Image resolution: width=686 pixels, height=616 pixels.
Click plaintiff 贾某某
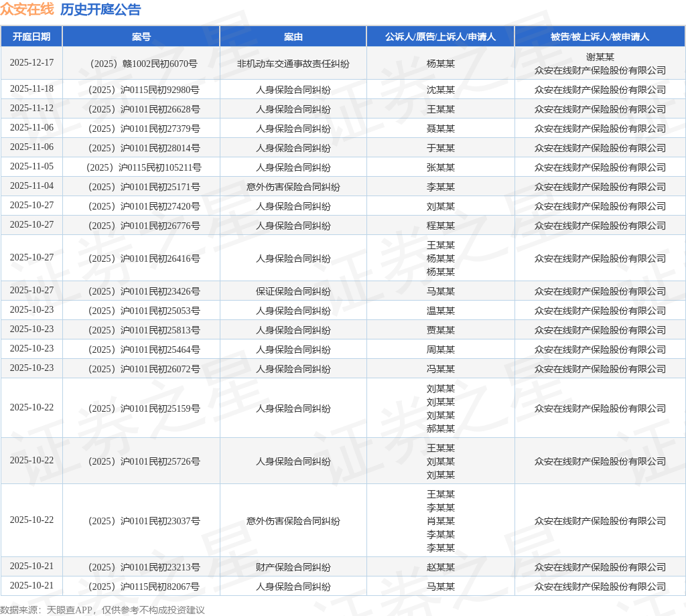click(x=441, y=331)
